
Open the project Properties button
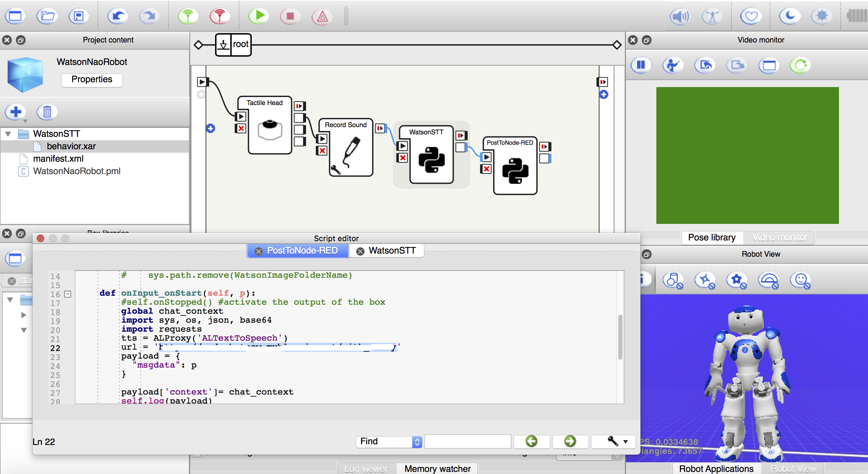pos(92,79)
